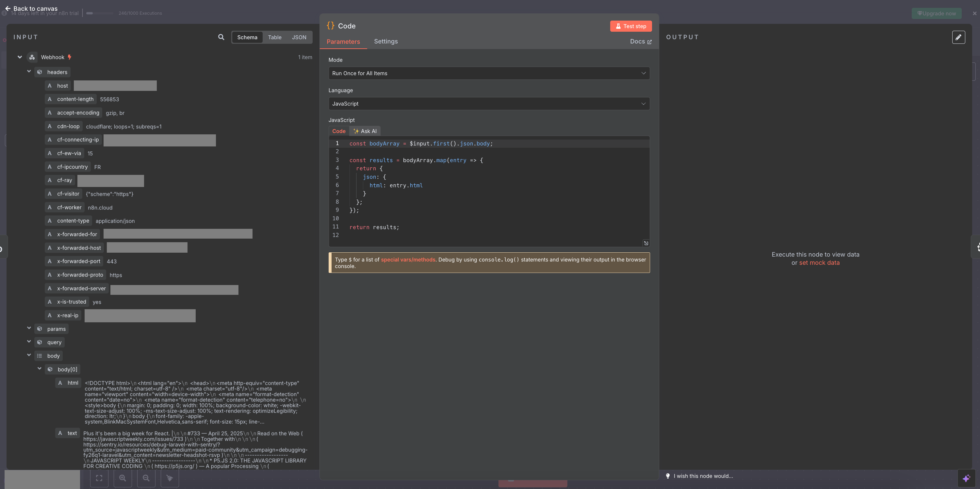Click the string type icon for html
Image resolution: width=980 pixels, height=489 pixels.
(x=60, y=383)
